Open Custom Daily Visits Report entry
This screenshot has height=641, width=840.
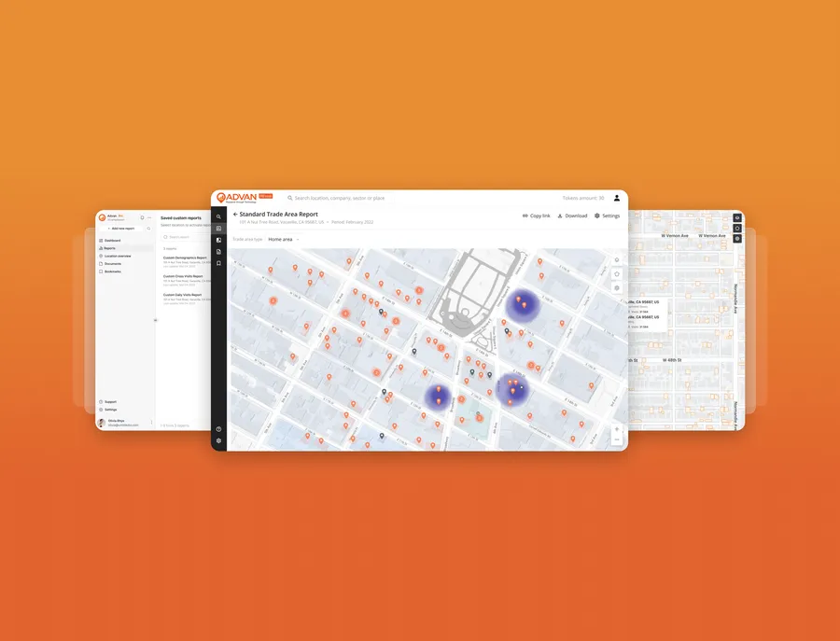(x=187, y=299)
